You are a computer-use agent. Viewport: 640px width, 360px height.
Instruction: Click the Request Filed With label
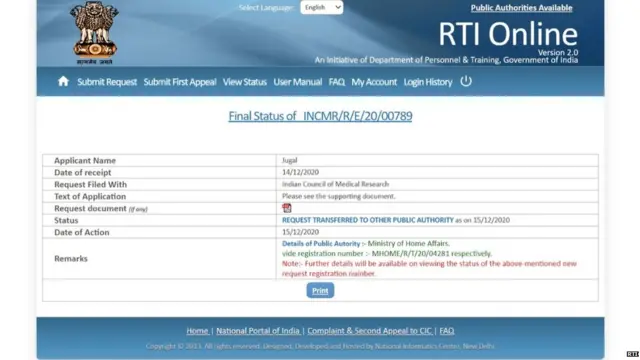[x=90, y=184]
